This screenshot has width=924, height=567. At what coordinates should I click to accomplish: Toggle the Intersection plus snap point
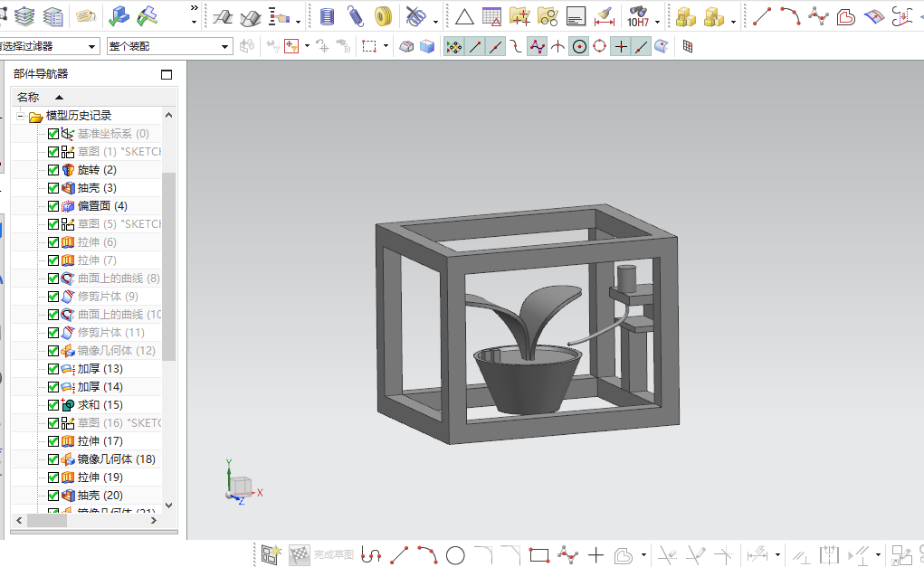(x=621, y=46)
